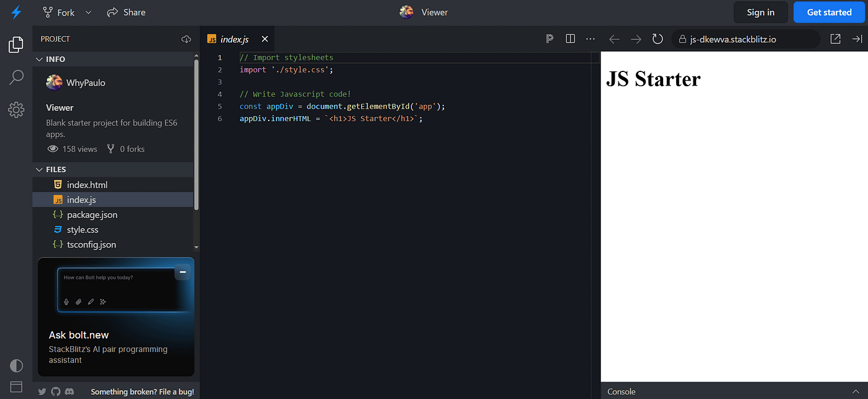Minimize the Ask bolt.new promo card

click(183, 272)
